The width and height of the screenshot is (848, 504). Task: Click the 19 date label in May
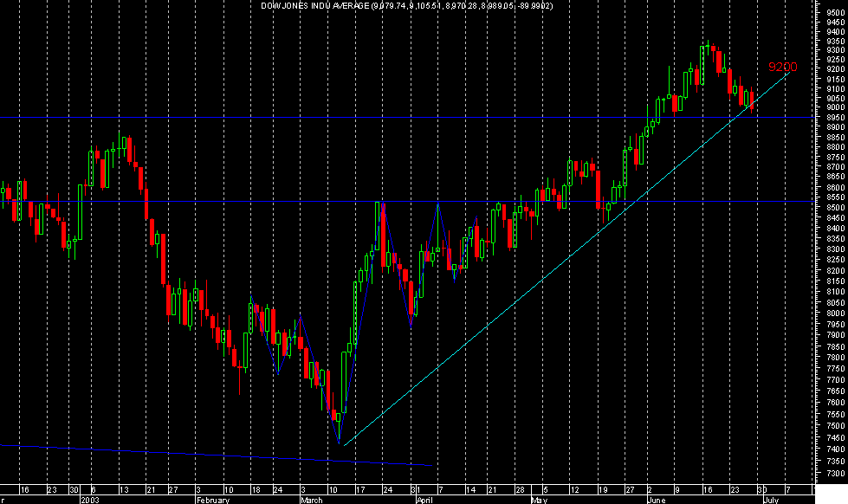pyautogui.click(x=603, y=490)
